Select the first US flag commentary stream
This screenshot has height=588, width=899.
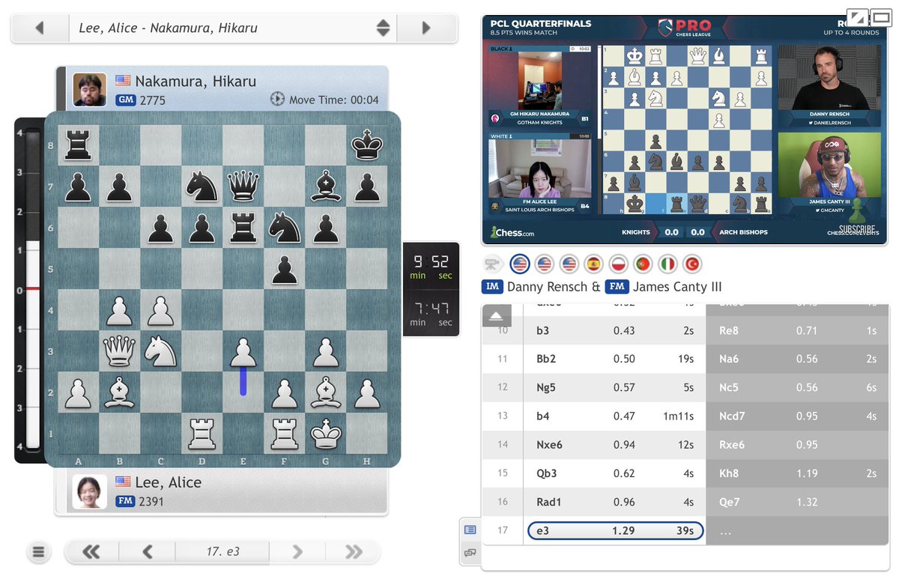pos(520,264)
